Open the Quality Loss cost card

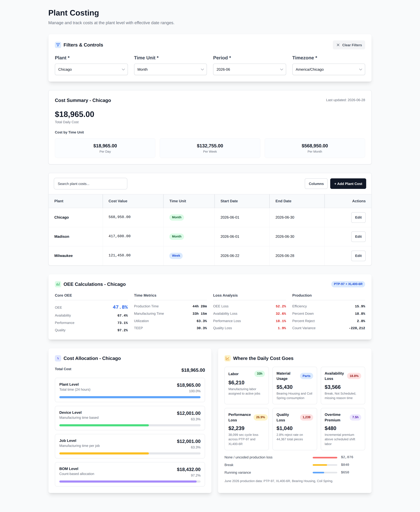click(x=294, y=429)
